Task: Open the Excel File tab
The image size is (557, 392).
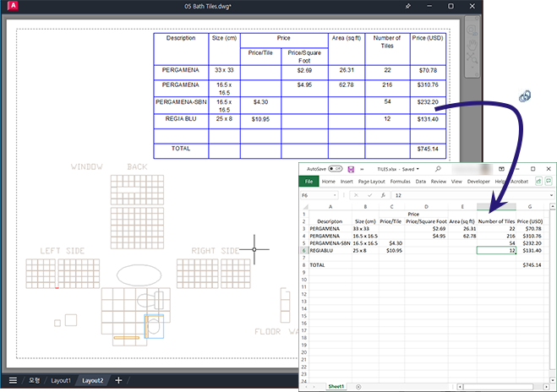Action: [309, 182]
